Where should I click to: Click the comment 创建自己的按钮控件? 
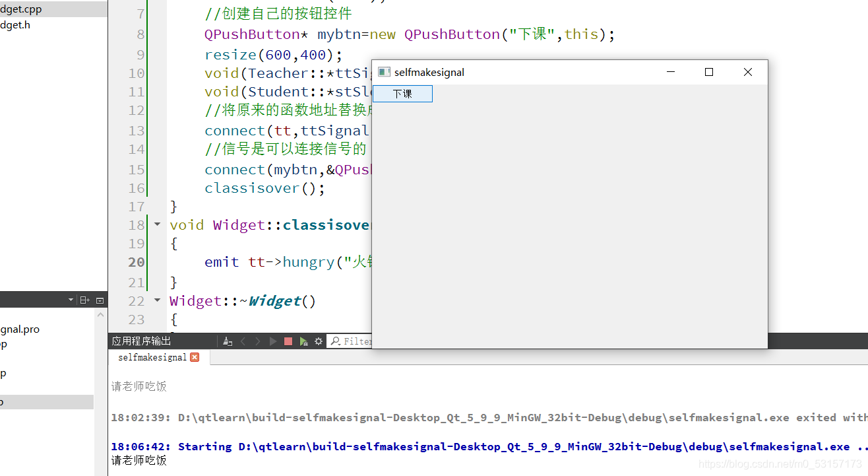(x=278, y=14)
